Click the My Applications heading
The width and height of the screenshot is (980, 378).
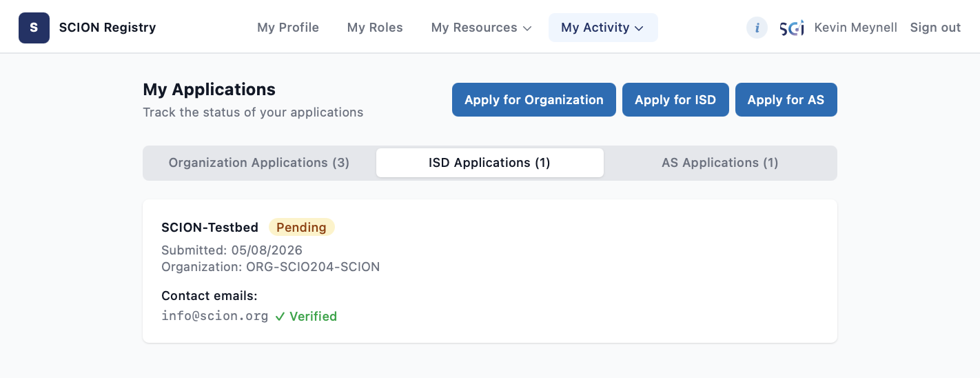209,90
